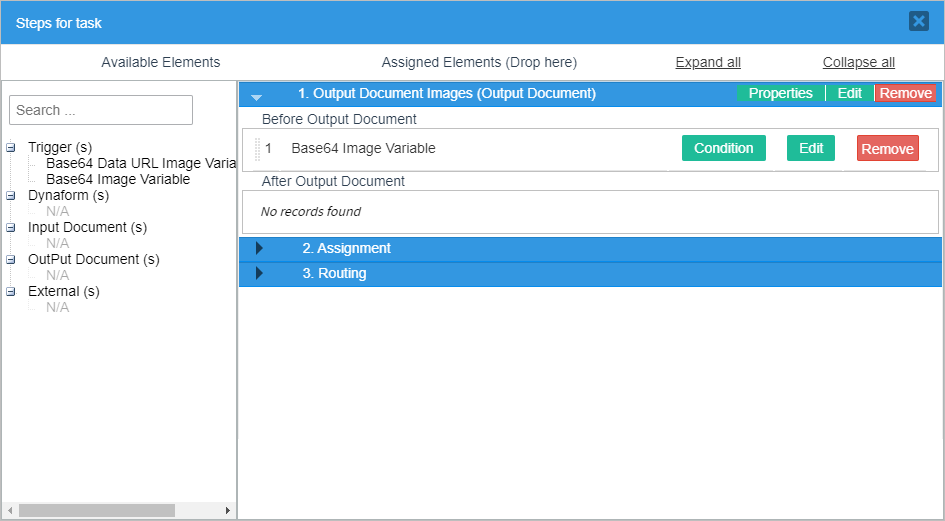Expand the Assignment section arrow
Viewport: 945px width, 521px height.
(259, 248)
